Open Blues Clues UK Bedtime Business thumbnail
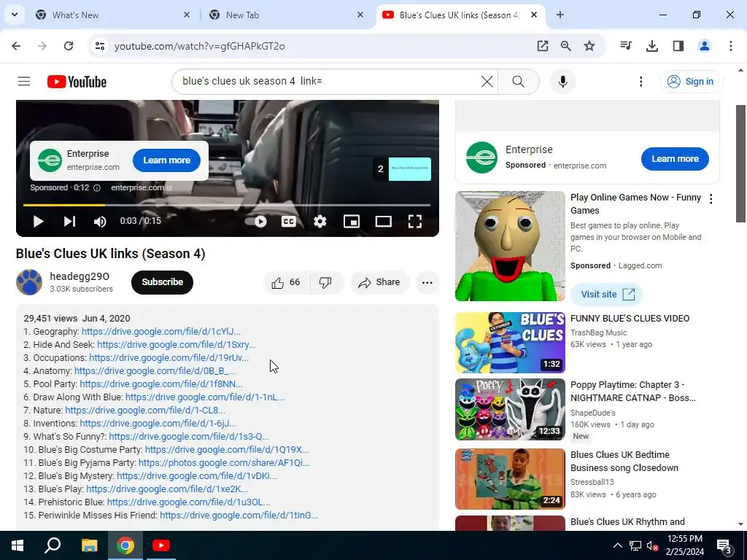The width and height of the screenshot is (747, 560). click(x=510, y=479)
